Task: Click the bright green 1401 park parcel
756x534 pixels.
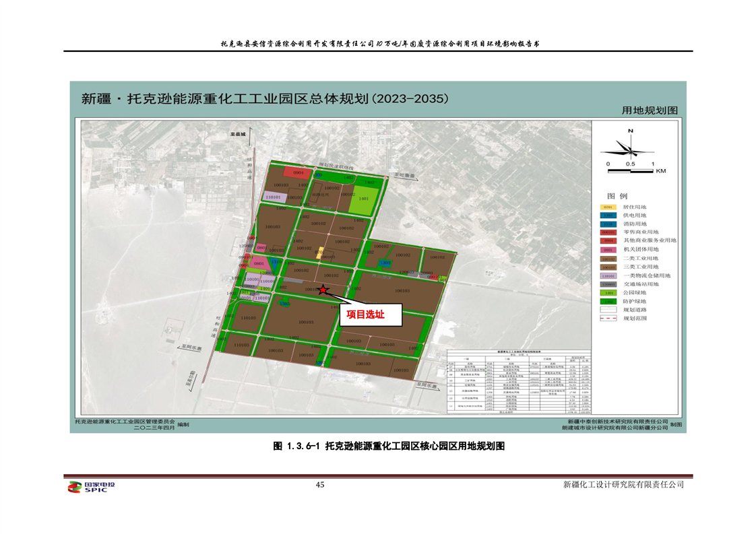Action: point(364,199)
